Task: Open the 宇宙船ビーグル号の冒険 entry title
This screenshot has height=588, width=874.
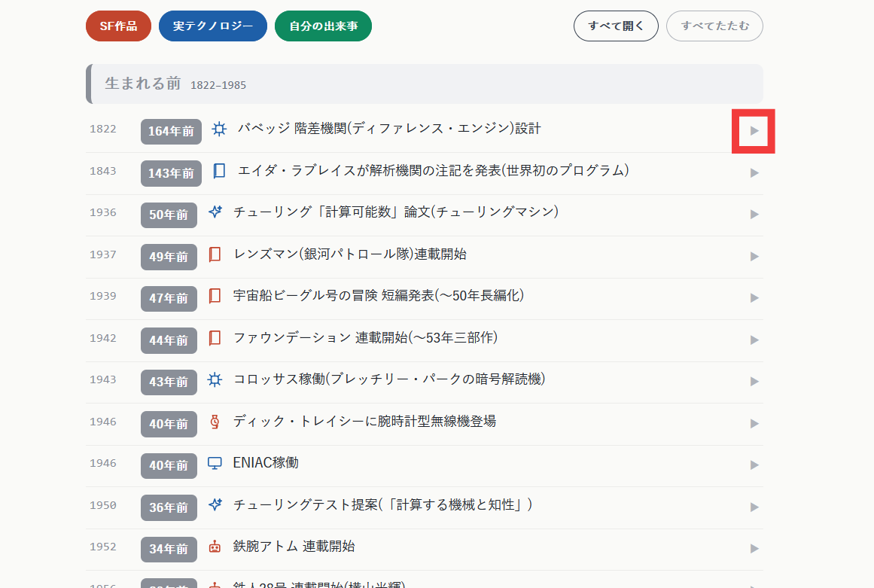Action: coord(379,296)
